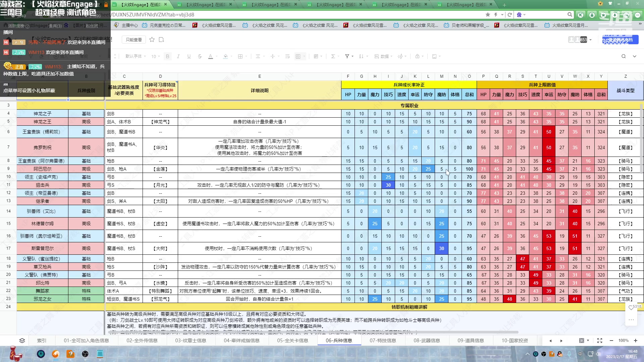The height and width of the screenshot is (362, 644).
Task: Open the spreadsheet search magnifier
Action: (624, 56)
